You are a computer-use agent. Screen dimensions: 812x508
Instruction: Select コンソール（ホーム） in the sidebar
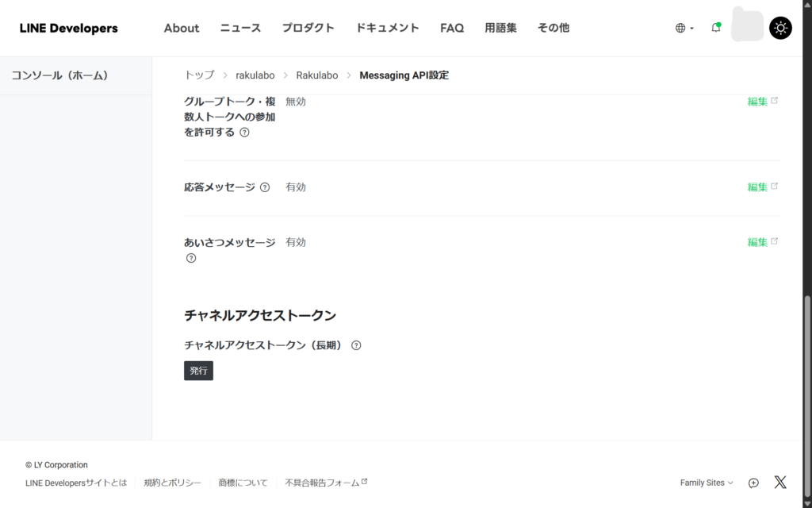[59, 75]
